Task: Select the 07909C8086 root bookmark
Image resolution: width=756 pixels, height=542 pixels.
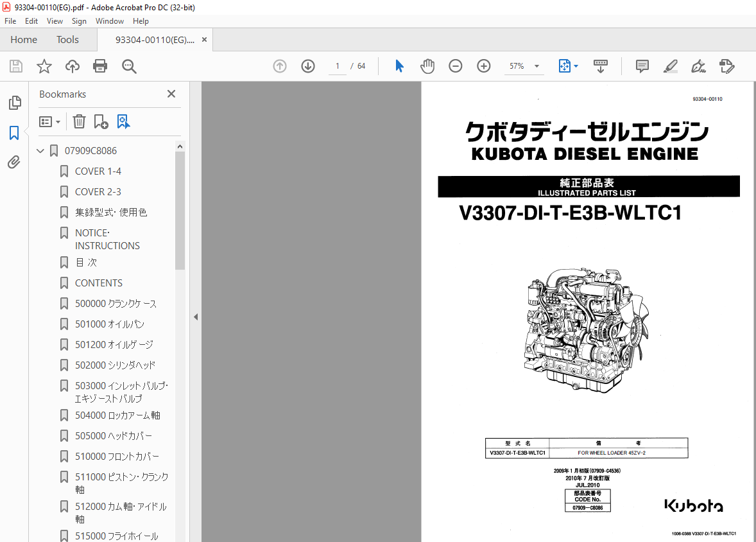Action: pyautogui.click(x=90, y=150)
